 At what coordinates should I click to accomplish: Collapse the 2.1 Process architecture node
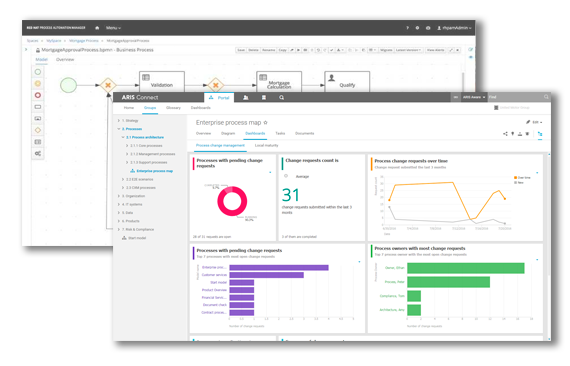[x=123, y=137]
